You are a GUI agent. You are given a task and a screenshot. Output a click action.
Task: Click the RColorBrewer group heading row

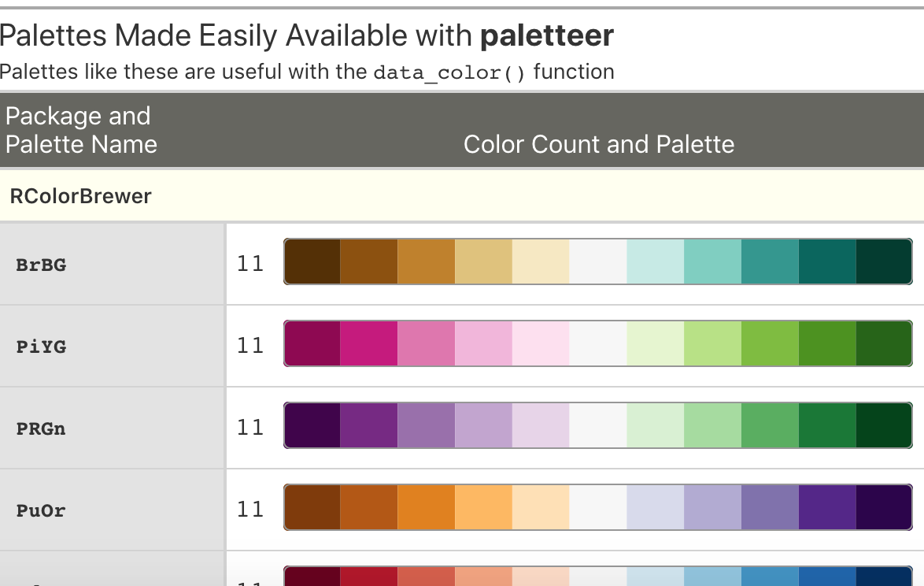pyautogui.click(x=80, y=196)
